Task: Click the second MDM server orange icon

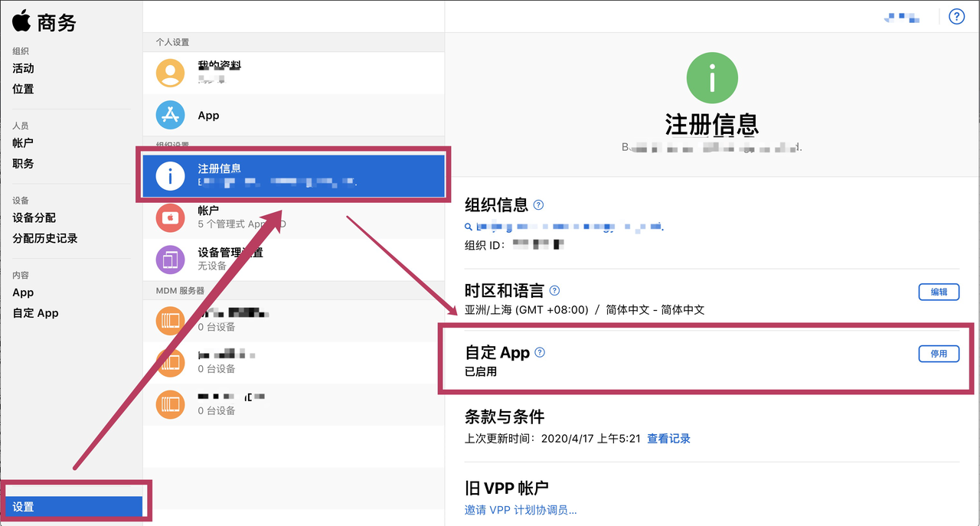Action: 170,361
